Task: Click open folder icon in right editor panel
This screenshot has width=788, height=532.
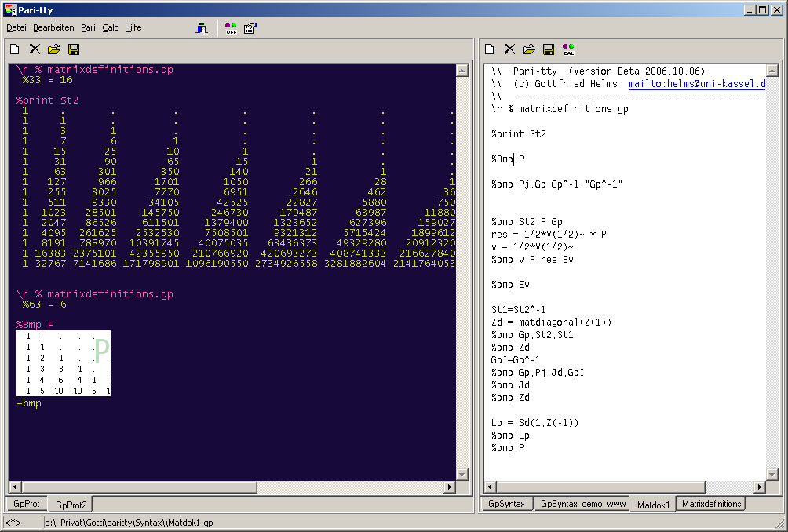Action: pos(529,49)
